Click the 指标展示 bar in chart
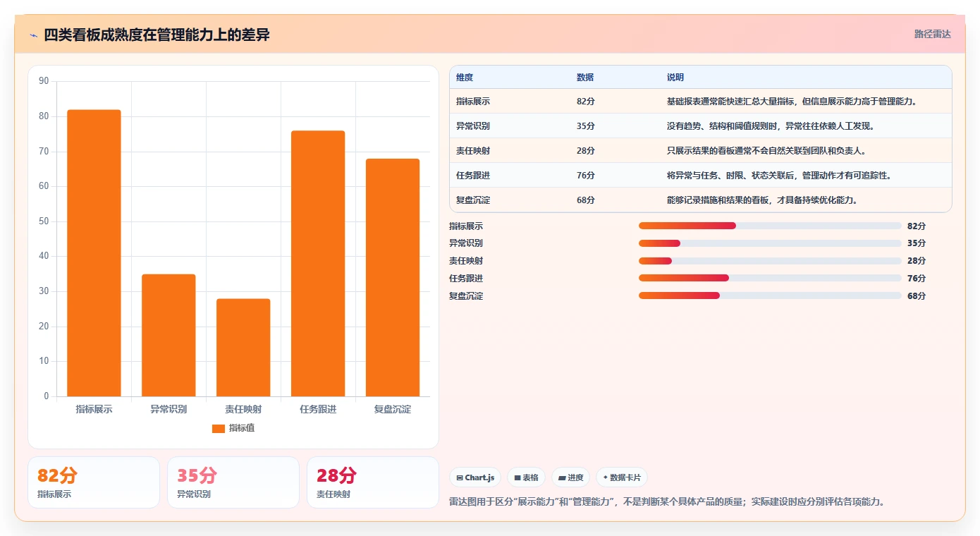 (94, 253)
